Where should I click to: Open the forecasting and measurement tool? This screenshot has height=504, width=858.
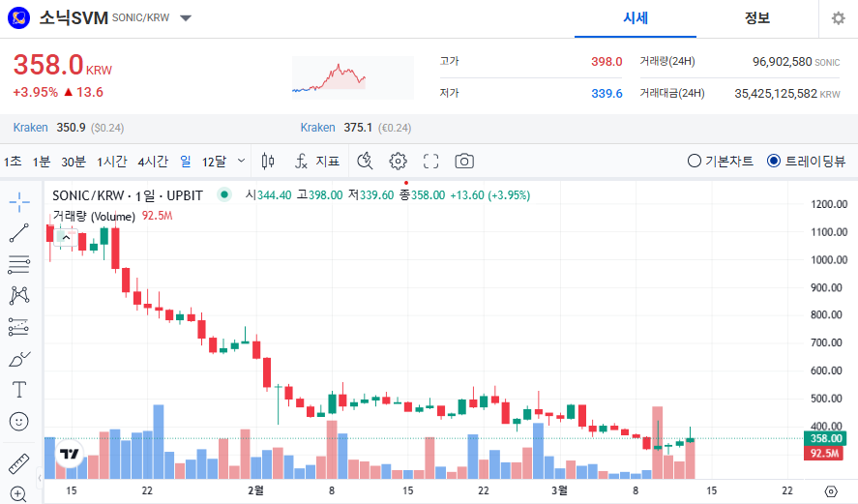(19, 327)
